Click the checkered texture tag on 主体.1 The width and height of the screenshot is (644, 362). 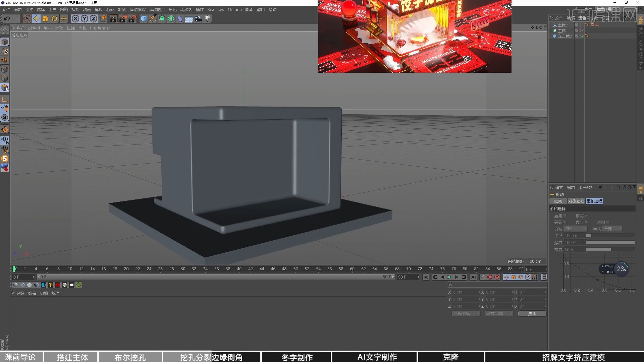click(x=592, y=25)
